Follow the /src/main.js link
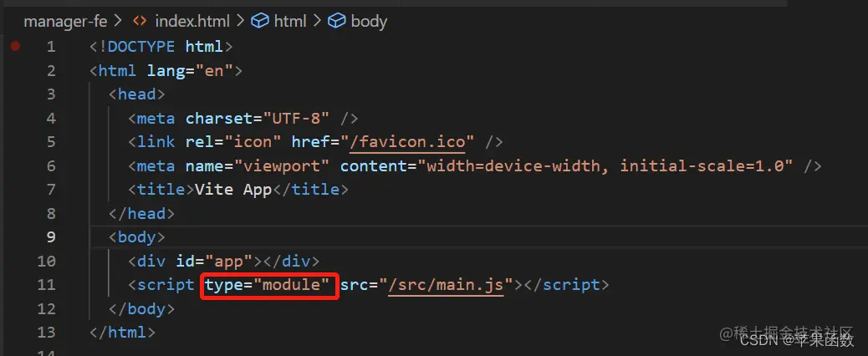Viewport: 868px width, 356px height. (447, 285)
